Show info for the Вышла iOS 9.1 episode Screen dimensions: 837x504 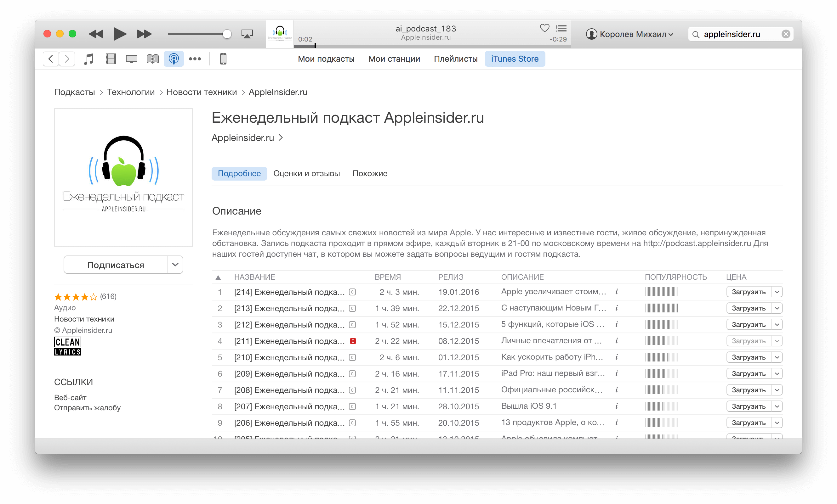[x=617, y=406]
